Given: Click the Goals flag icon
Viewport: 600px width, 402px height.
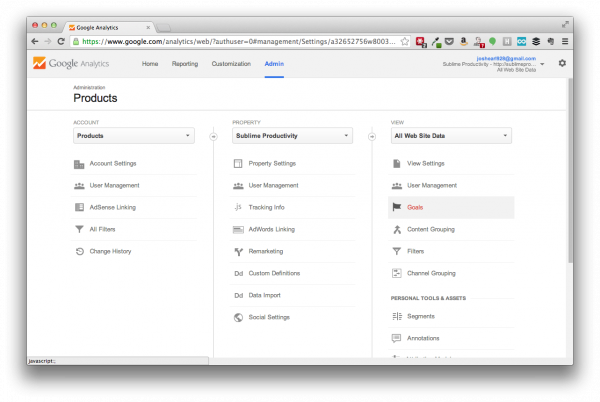Looking at the screenshot, I should 397,207.
